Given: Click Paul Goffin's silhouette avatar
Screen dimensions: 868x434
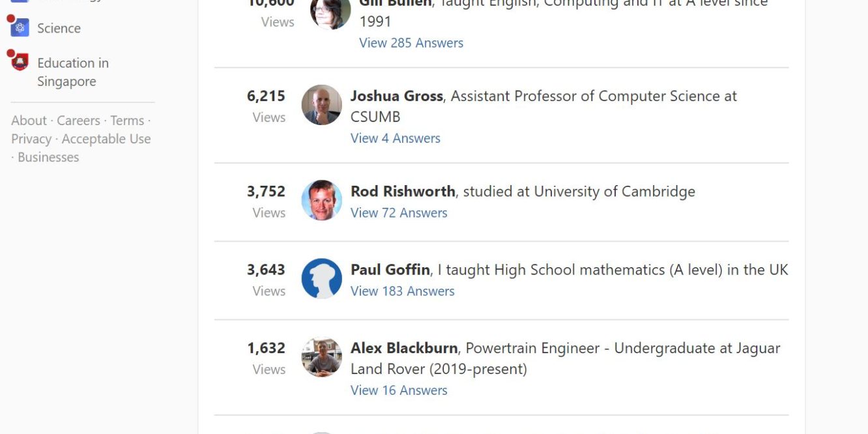Looking at the screenshot, I should 321,278.
